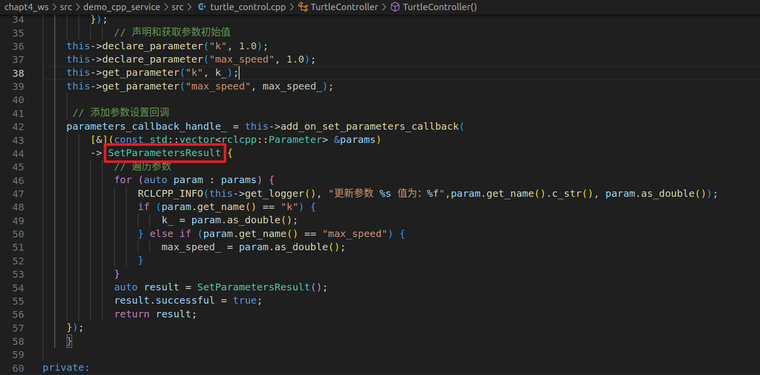
Task: Click the 'private:' keyword on line 60
Action: (x=66, y=368)
